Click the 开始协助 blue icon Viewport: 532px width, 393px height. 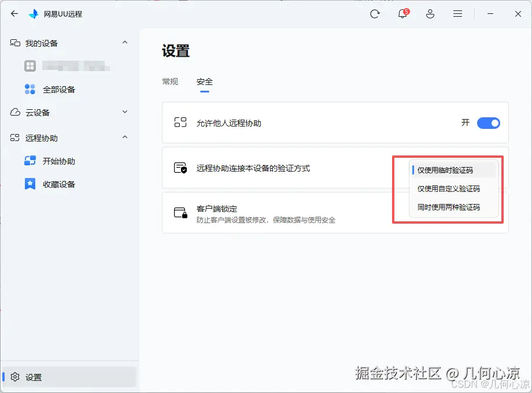30,161
